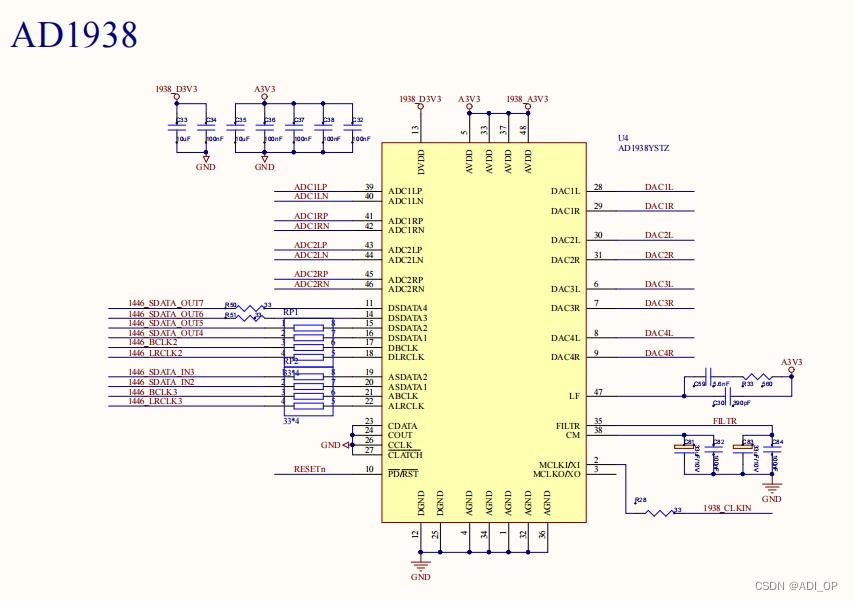The width and height of the screenshot is (853, 601).
Task: Click the C33 10uF capacitor symbol
Action: pyautogui.click(x=177, y=128)
